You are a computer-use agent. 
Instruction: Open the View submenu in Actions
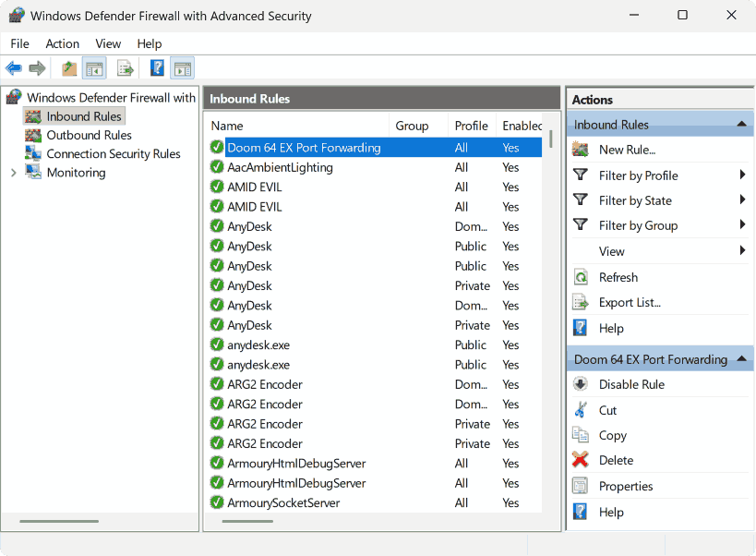(x=611, y=250)
